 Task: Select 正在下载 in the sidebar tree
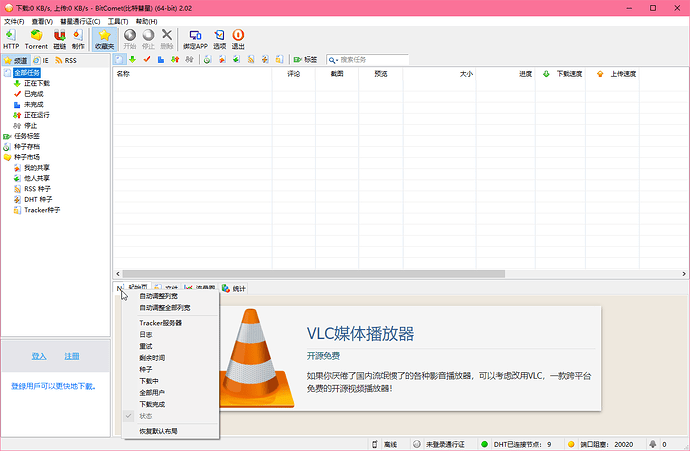tap(37, 83)
